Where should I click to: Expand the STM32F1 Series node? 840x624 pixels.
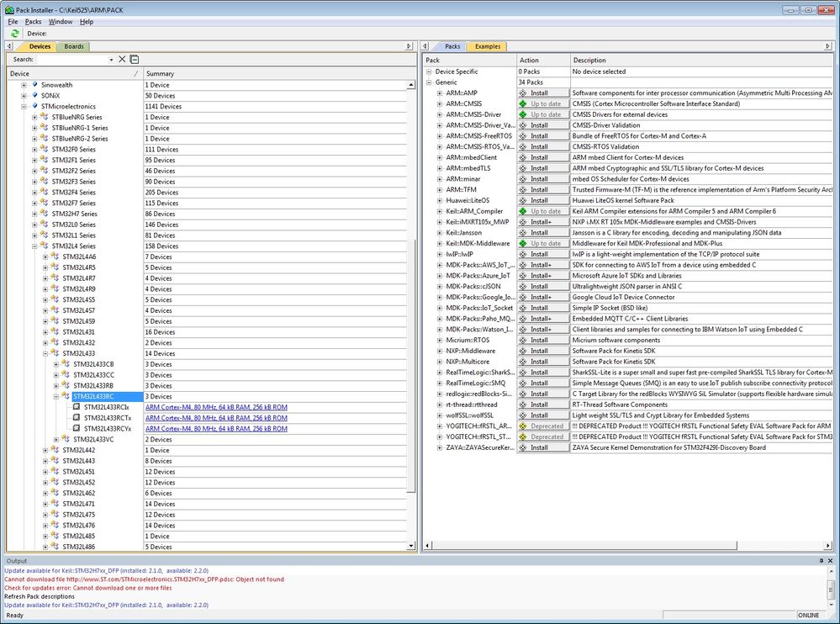point(34,160)
